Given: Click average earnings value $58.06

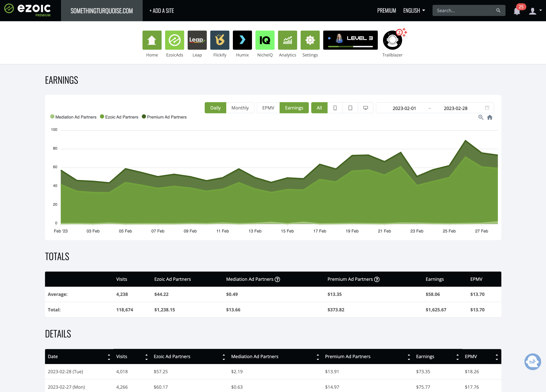Looking at the screenshot, I should [433, 294].
